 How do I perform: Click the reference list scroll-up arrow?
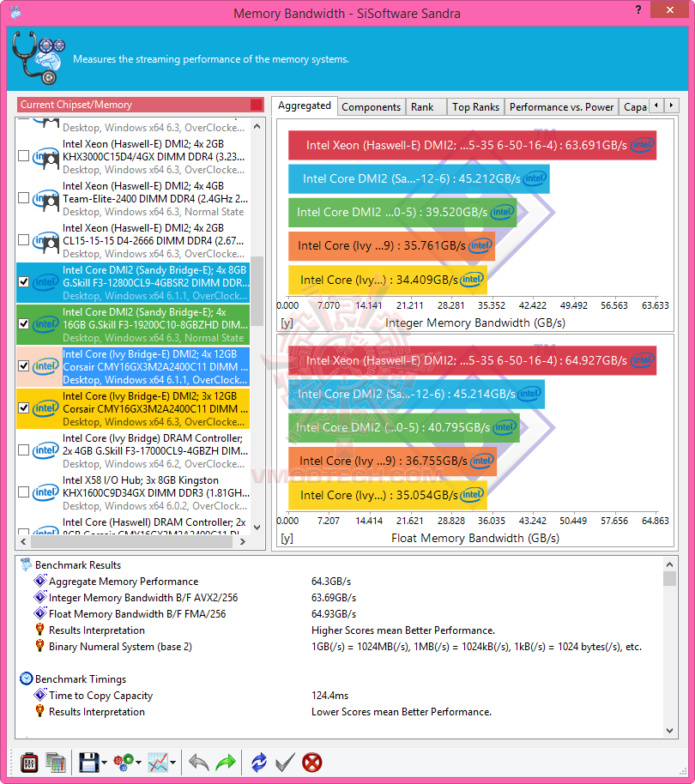[x=257, y=126]
